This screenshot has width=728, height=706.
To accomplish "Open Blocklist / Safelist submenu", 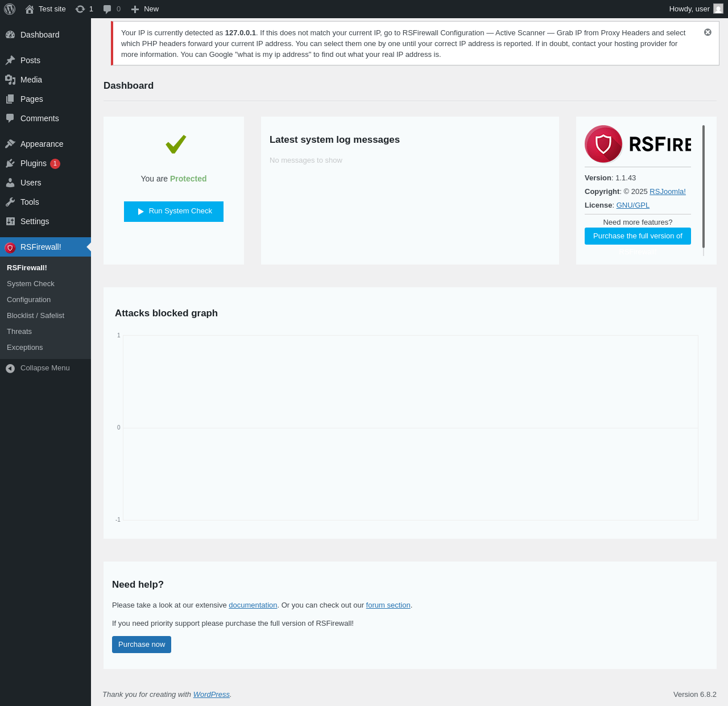I will [45, 315].
